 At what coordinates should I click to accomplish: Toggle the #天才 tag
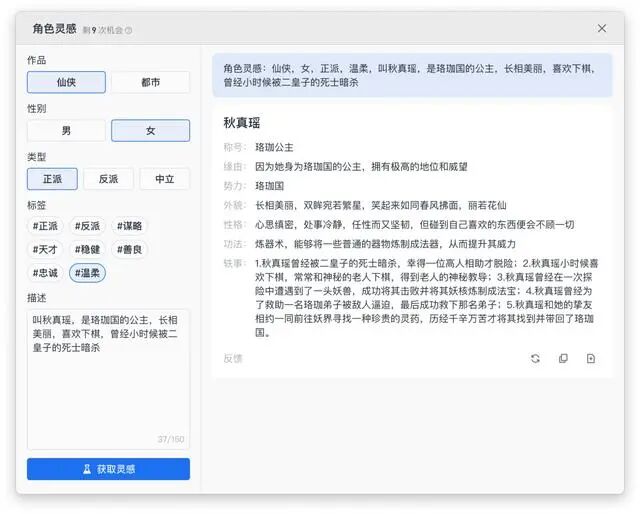(x=45, y=249)
